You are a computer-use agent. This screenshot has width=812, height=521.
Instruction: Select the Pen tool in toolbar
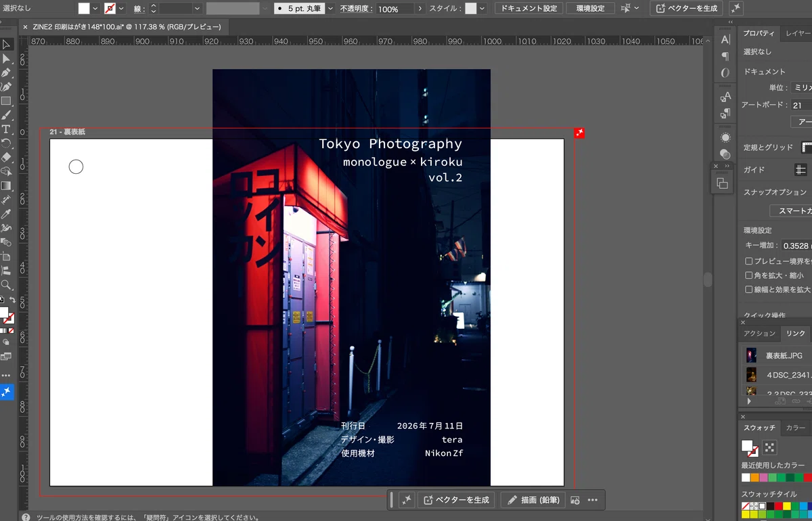6,72
